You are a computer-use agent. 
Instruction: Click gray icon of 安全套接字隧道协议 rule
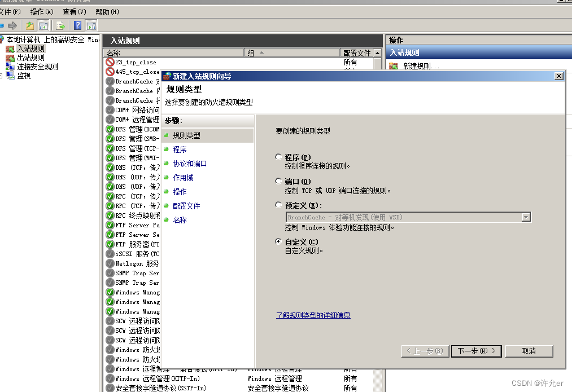pyautogui.click(x=110, y=388)
